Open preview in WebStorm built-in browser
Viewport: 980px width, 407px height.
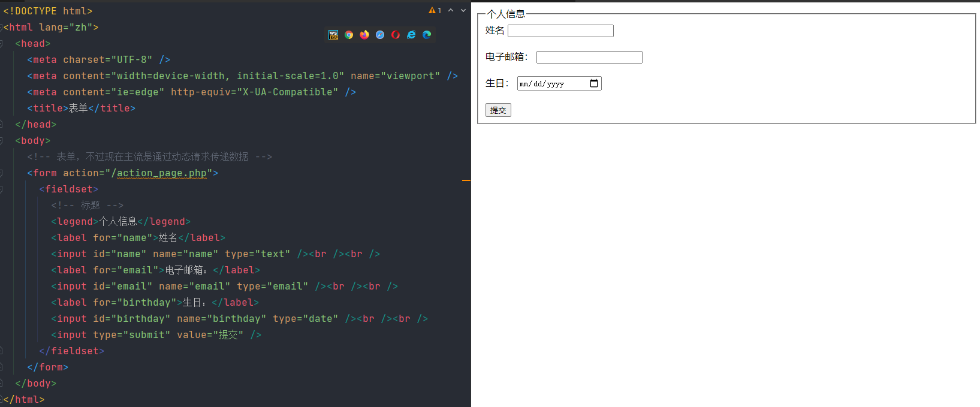pyautogui.click(x=333, y=35)
